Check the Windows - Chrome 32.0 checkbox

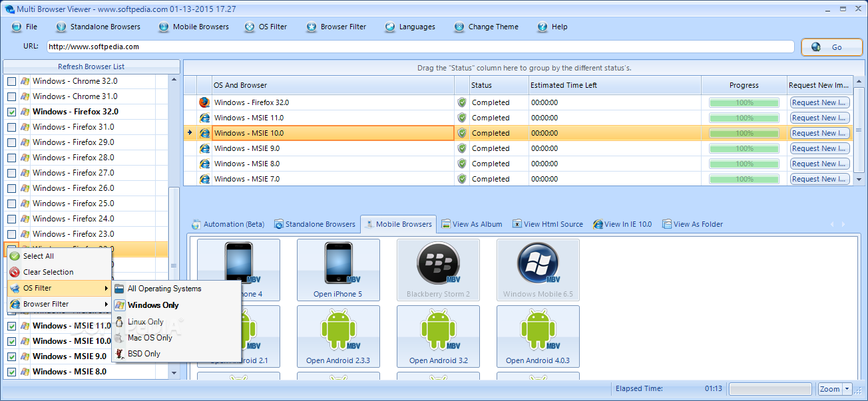11,81
